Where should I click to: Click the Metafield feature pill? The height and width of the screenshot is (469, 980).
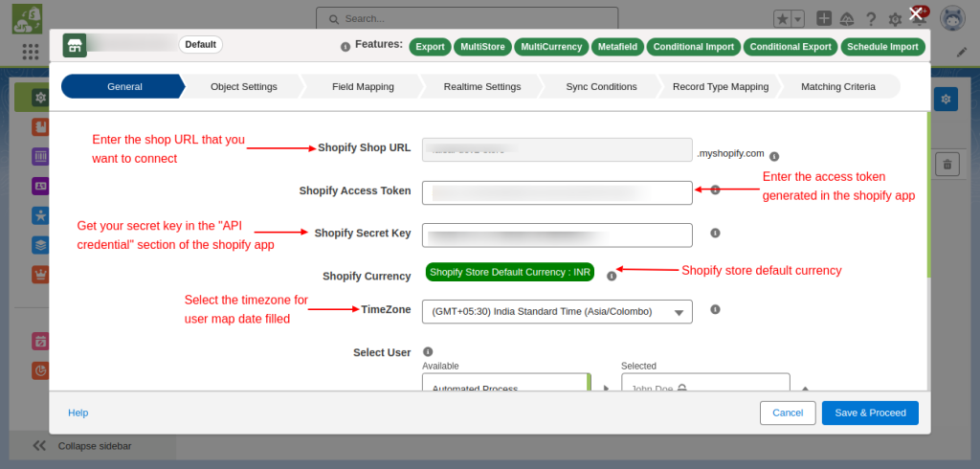pos(617,47)
